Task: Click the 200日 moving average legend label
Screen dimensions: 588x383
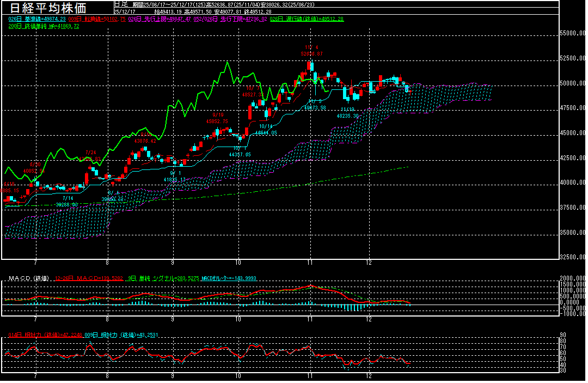Action: [44, 26]
